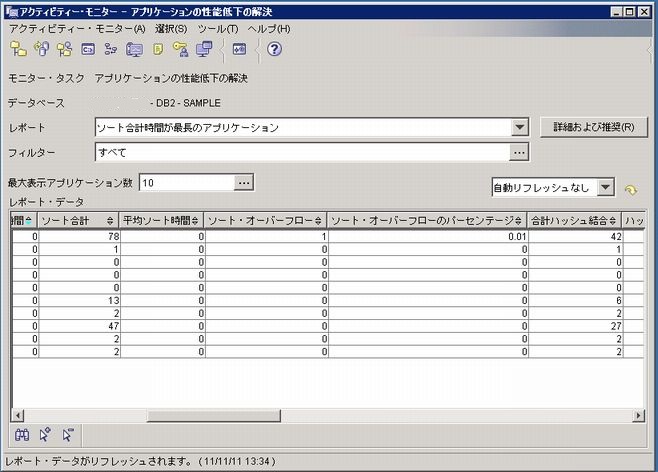Sort by ソート・オーバーフローのパーセンテージ column header
The image size is (658, 472).
coord(427,220)
